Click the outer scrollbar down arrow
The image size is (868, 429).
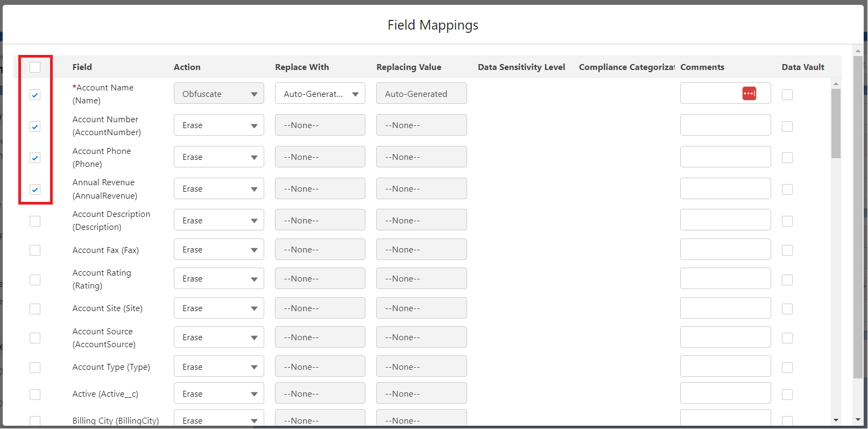click(x=858, y=420)
